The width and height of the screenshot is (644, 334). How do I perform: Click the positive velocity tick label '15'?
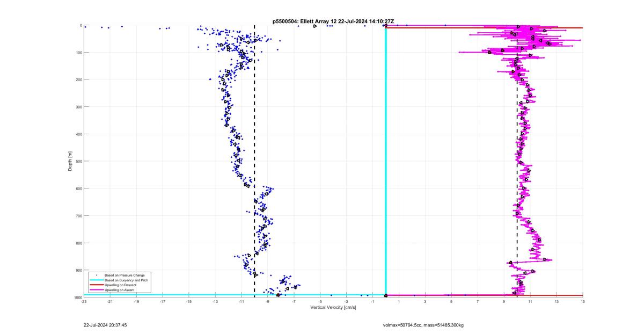tap(583, 302)
